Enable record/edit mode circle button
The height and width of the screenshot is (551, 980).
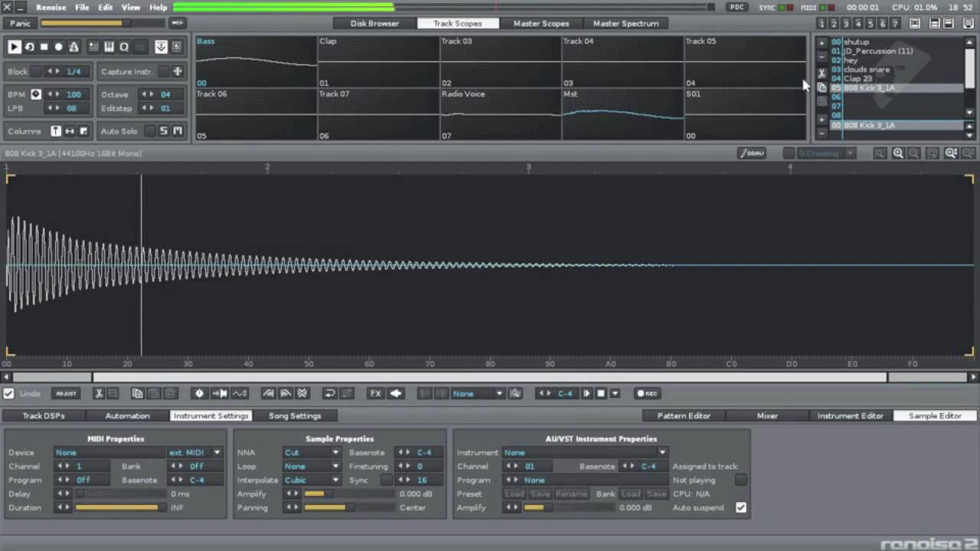pyautogui.click(x=58, y=47)
